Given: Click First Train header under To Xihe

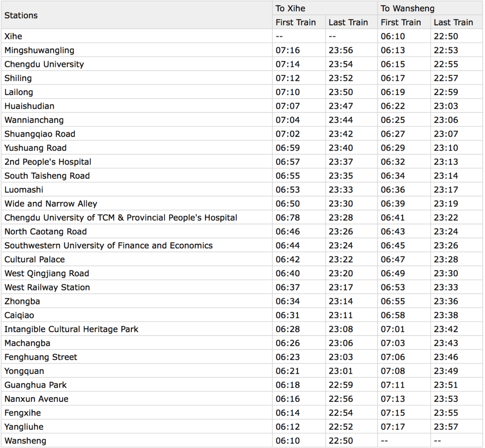Looking at the screenshot, I should [x=295, y=22].
